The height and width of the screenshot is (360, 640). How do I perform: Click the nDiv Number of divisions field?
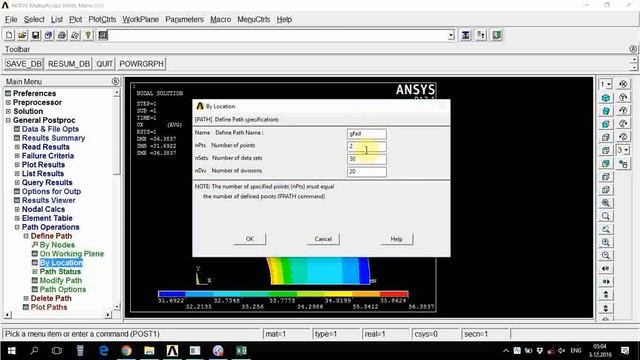point(367,172)
